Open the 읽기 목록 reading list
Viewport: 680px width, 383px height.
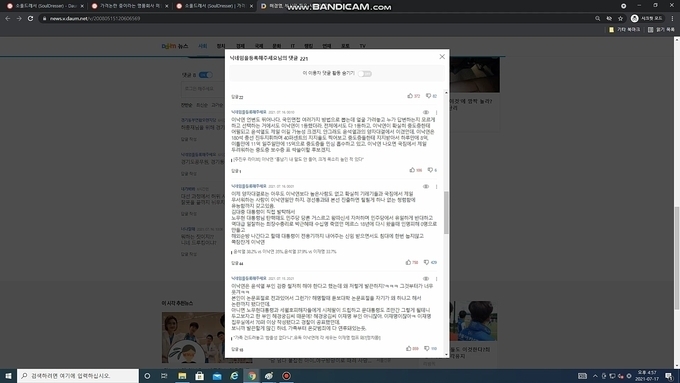point(661,29)
